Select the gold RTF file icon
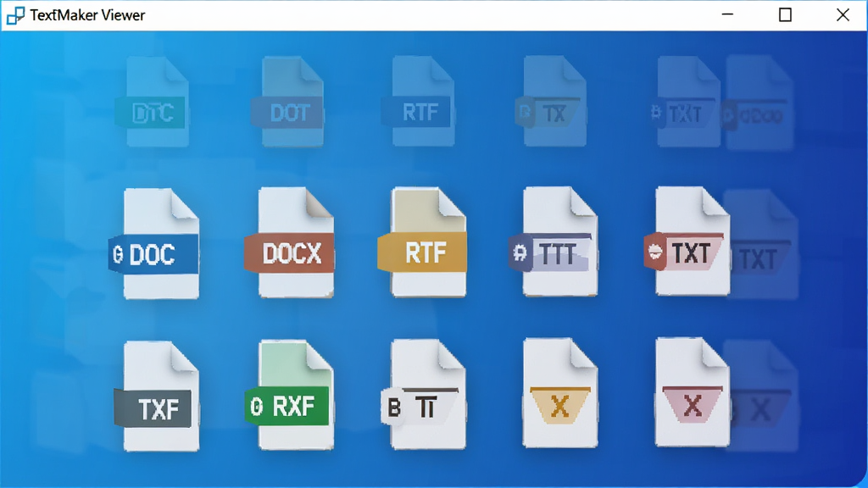The image size is (868, 488). [x=422, y=241]
